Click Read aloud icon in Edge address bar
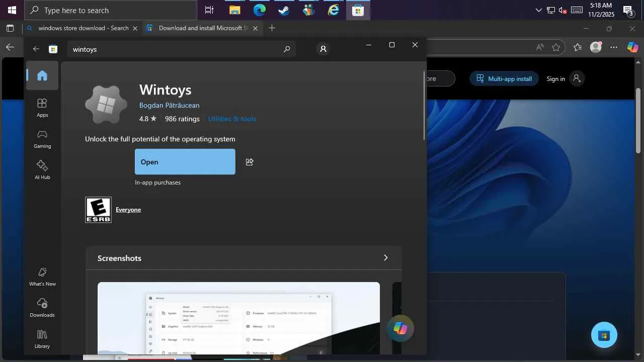The width and height of the screenshot is (644, 362). tap(540, 47)
